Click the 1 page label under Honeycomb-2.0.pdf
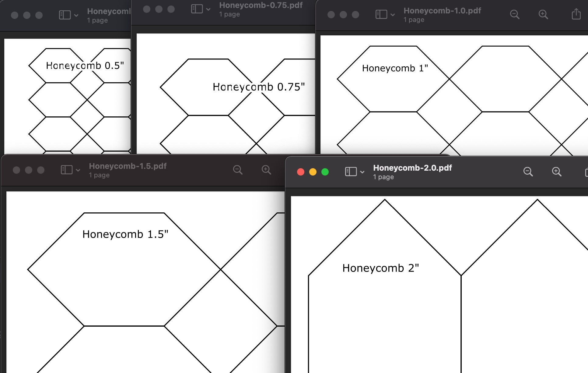This screenshot has height=373, width=588. click(383, 177)
